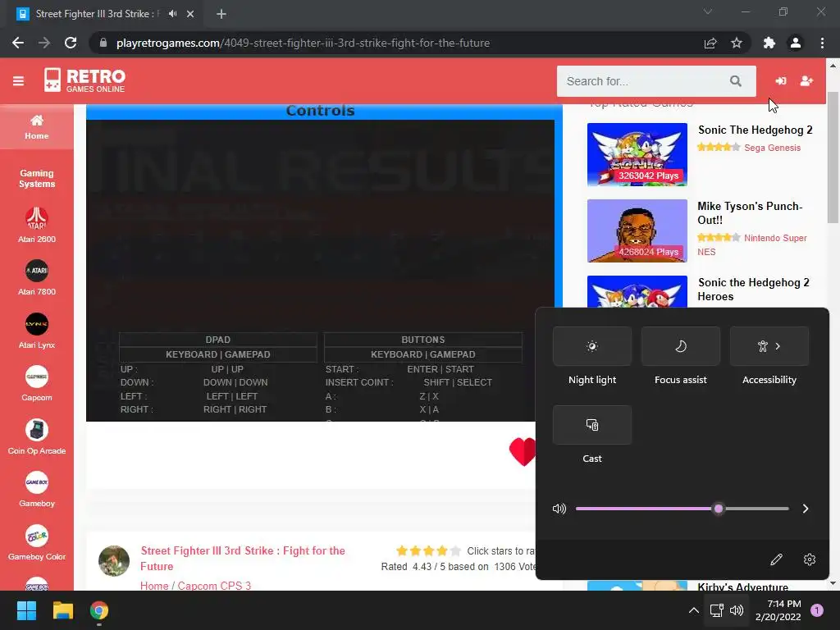Viewport: 840px width, 630px height.
Task: Click the edit quick settings pencil icon
Action: [x=776, y=559]
